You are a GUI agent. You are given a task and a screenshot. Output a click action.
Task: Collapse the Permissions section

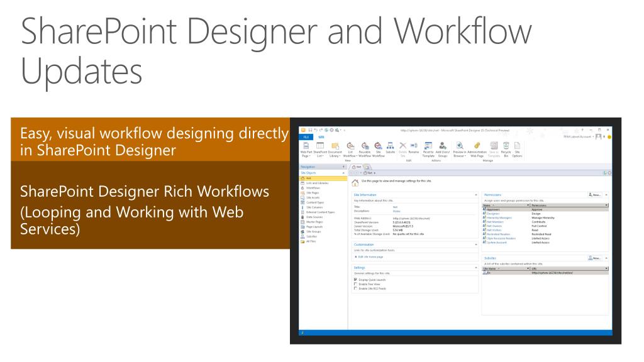pyautogui.click(x=606, y=195)
